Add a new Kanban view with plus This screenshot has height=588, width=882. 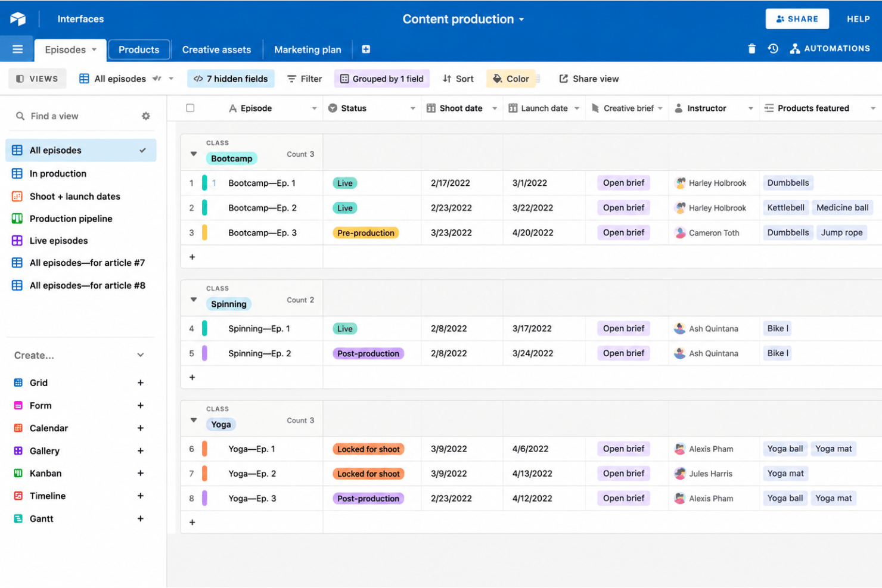click(141, 474)
